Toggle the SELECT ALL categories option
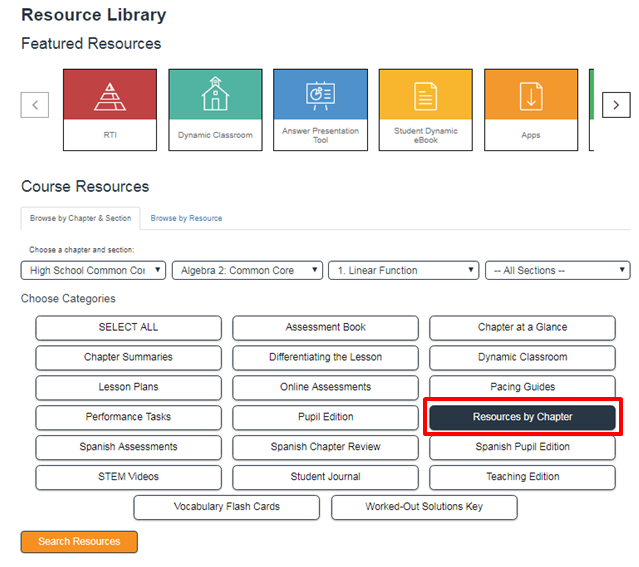Viewport: 639px width, 567px height. pos(128,327)
